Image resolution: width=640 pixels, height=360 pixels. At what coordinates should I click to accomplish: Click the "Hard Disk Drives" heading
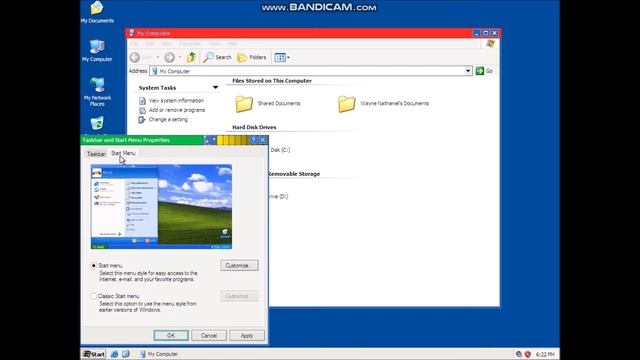254,127
